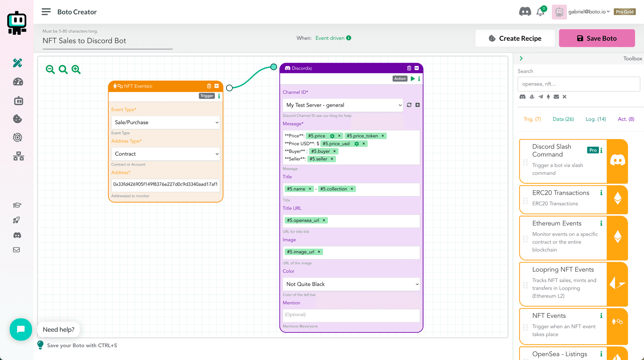Open the Channel ID dropdown
The height and width of the screenshot is (360, 644).
coord(343,105)
